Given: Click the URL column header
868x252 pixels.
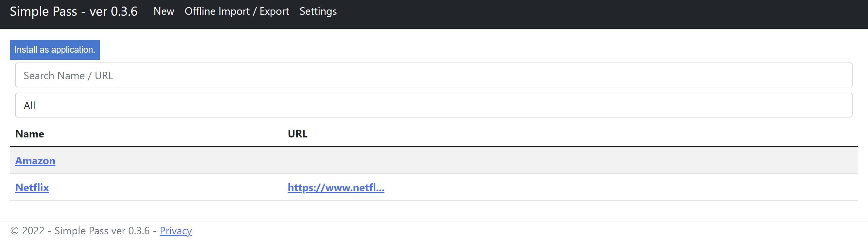Looking at the screenshot, I should click(x=297, y=134).
